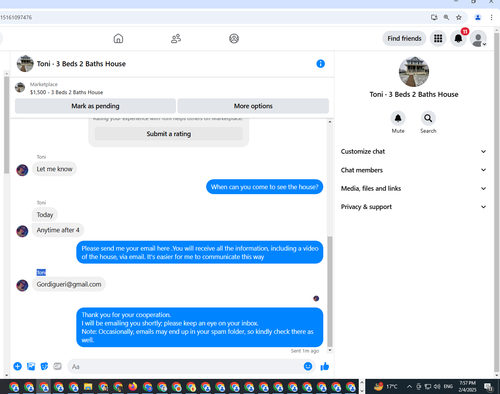Open the Facebook menu grid icon
Viewport: 500px width, 394px height.
pos(438,38)
